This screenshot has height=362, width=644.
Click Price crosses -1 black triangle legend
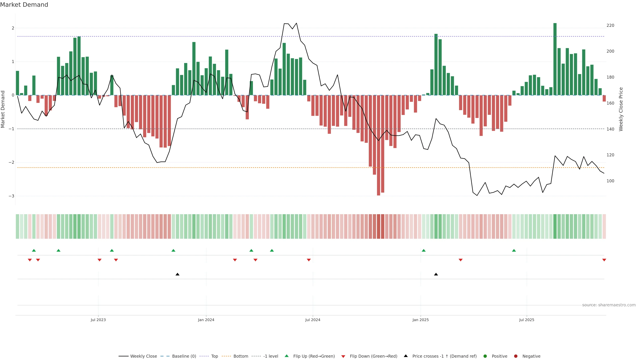click(x=406, y=356)
